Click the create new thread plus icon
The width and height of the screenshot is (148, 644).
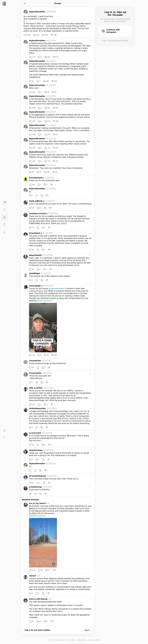4,217
